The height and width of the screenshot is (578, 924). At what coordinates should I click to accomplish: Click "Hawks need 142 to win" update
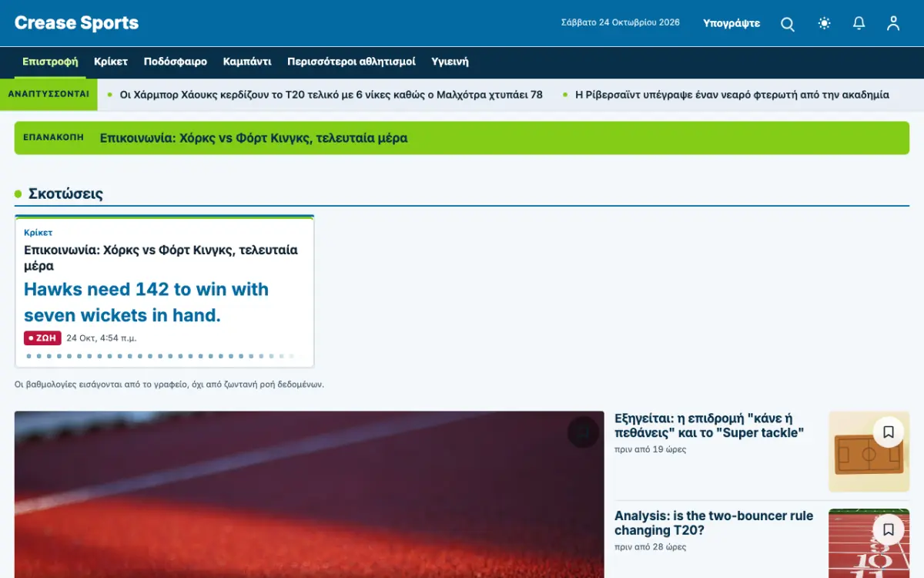(x=146, y=302)
